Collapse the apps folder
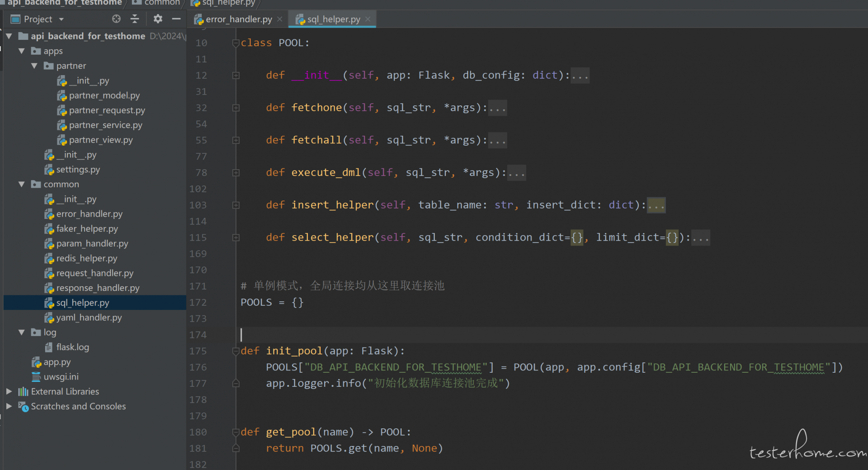 (21, 51)
